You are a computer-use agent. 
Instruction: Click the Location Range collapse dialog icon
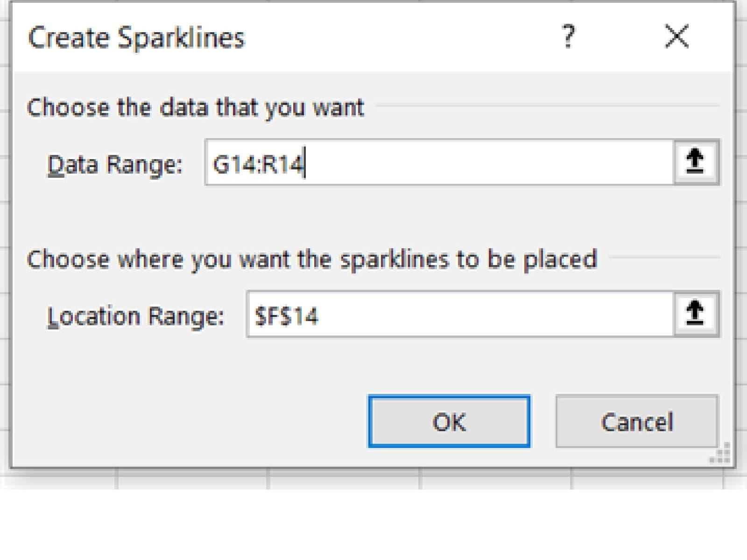695,313
